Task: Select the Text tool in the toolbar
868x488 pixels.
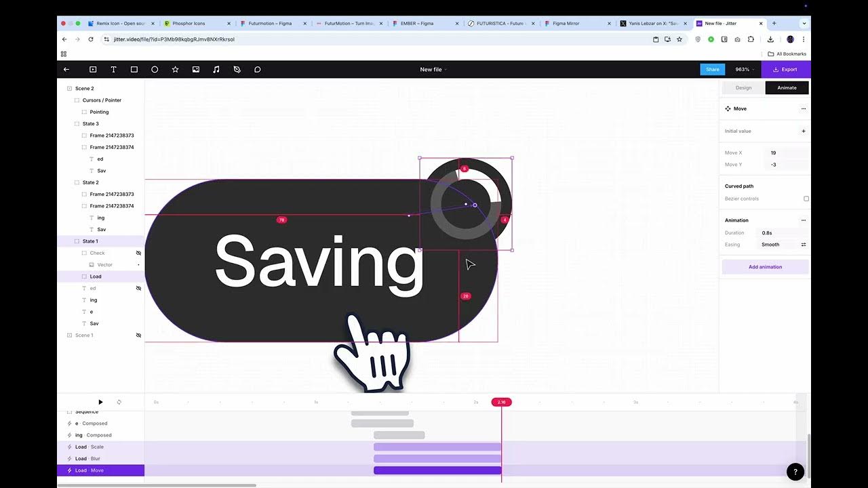Action: pyautogui.click(x=113, y=69)
